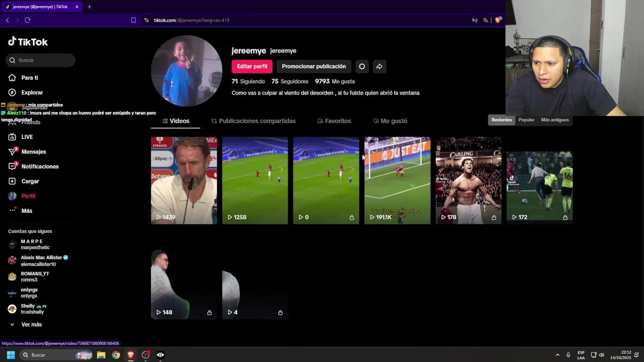Focus the Buscar search field in TikTok
Screen dimensions: 644x362
click(41, 60)
